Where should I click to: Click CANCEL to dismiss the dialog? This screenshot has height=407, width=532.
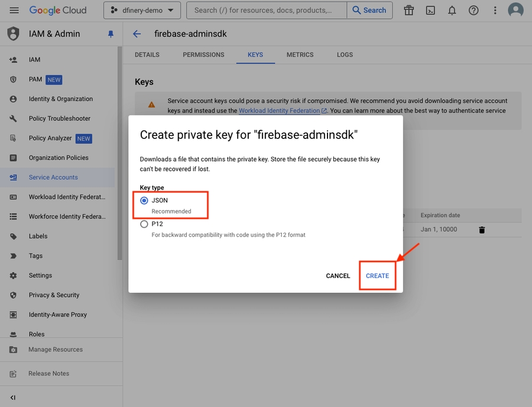point(338,276)
